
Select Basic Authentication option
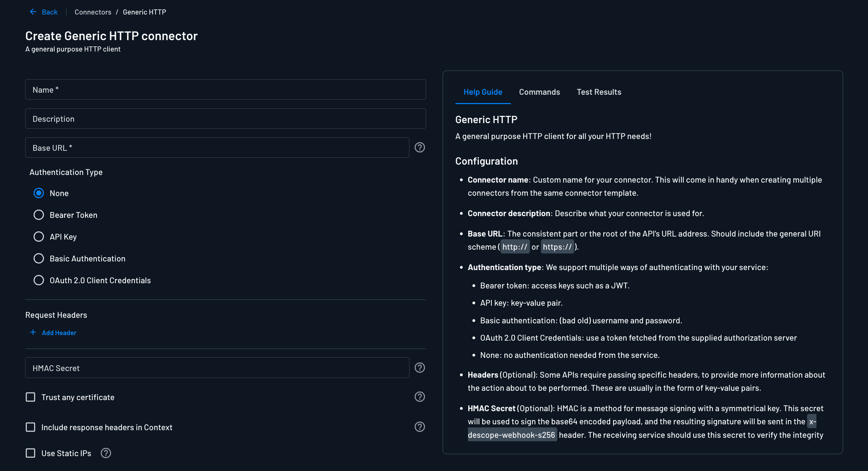pos(38,258)
